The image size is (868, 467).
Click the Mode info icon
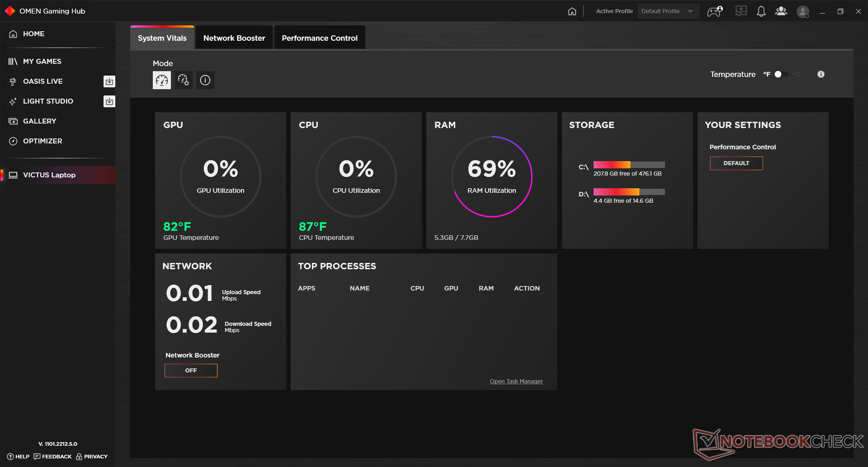[205, 80]
